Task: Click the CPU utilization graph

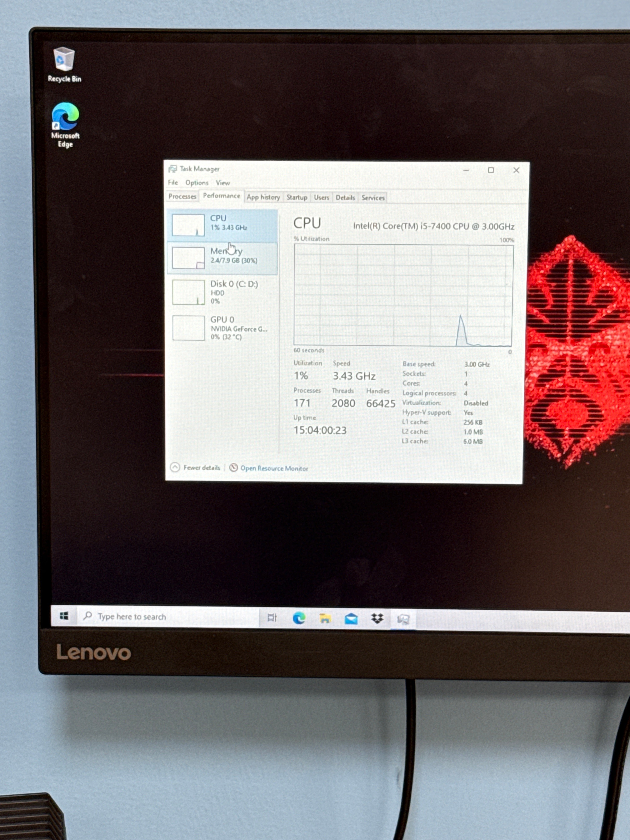Action: 403,295
